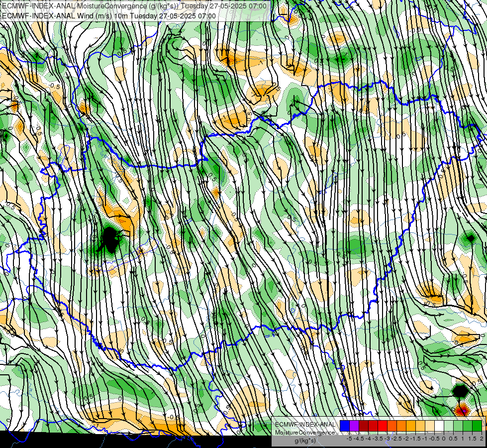The image size is (487, 448).
Task: Click the palest green swatch between 0 and 0.5
Action: tap(449, 426)
